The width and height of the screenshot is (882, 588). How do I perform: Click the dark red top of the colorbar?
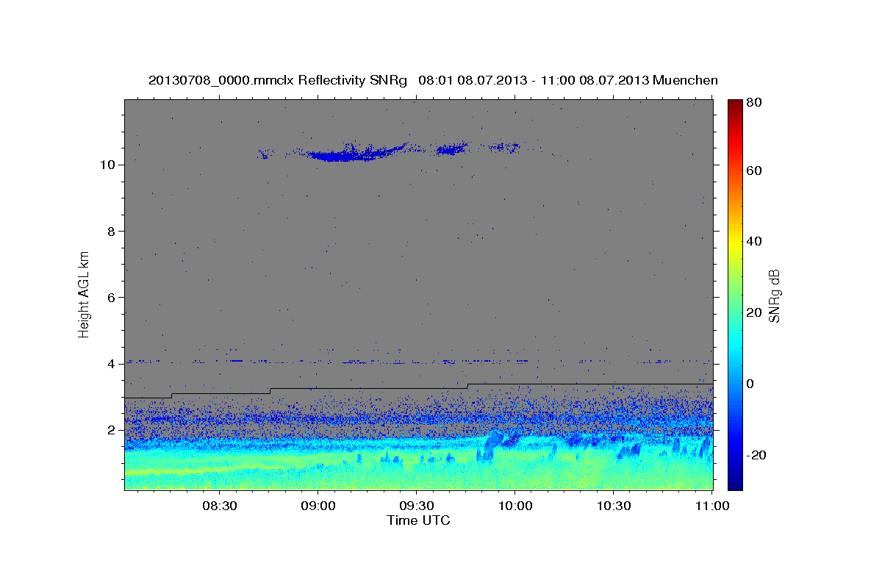tap(735, 104)
